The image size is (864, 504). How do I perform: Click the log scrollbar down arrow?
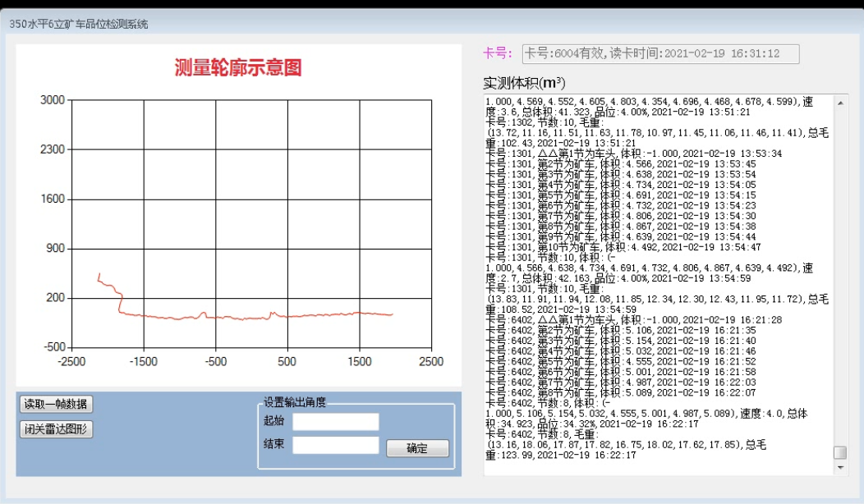[x=840, y=468]
